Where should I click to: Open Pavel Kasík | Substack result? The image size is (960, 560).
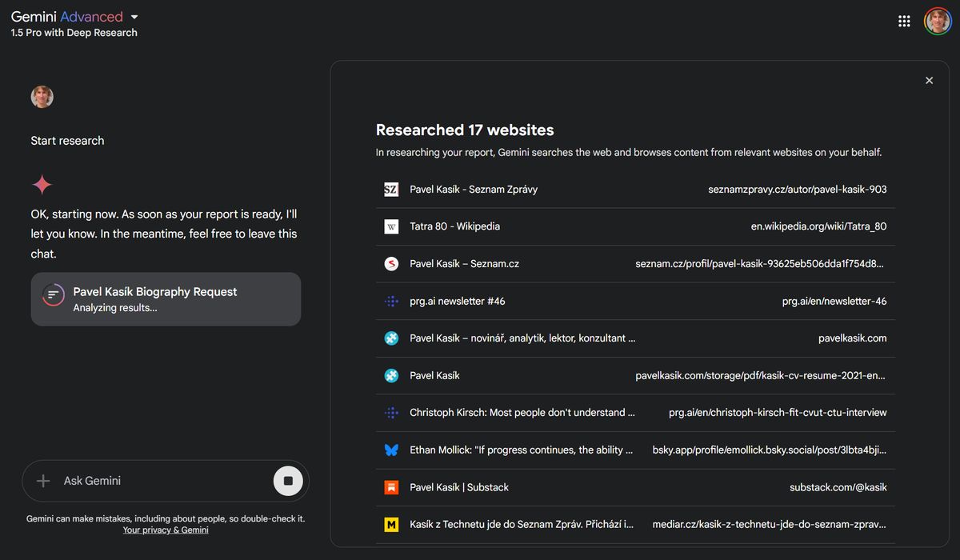point(635,487)
